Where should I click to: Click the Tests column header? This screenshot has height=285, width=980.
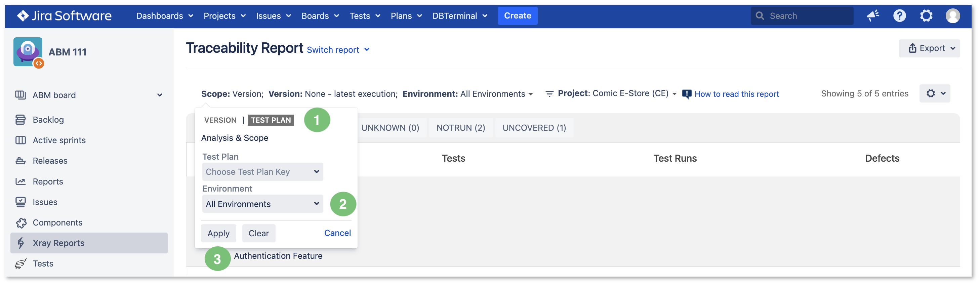(453, 158)
